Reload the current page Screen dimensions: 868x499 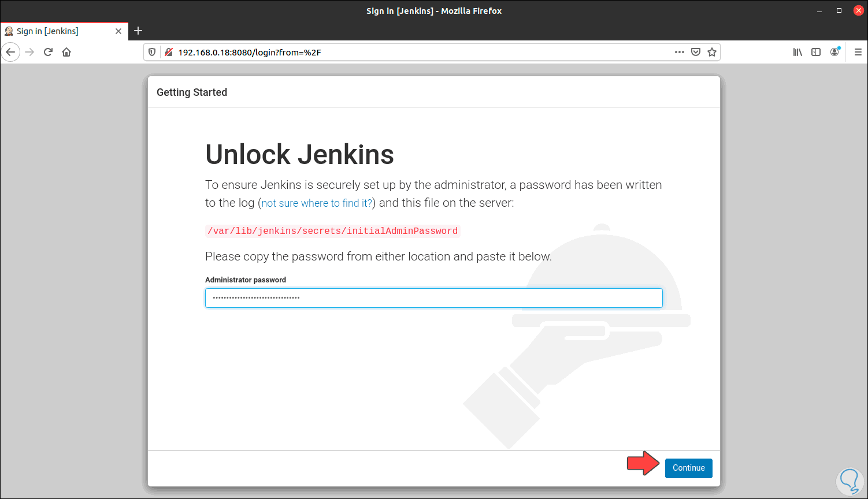click(48, 52)
